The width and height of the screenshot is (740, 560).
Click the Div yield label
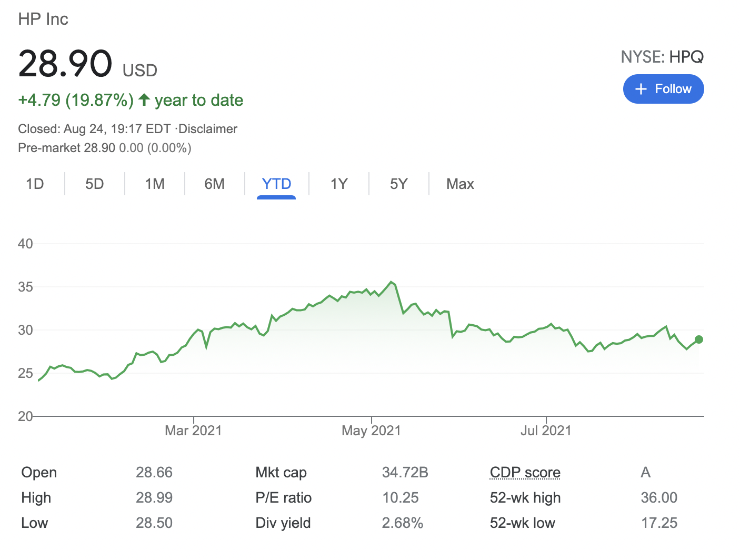(283, 523)
